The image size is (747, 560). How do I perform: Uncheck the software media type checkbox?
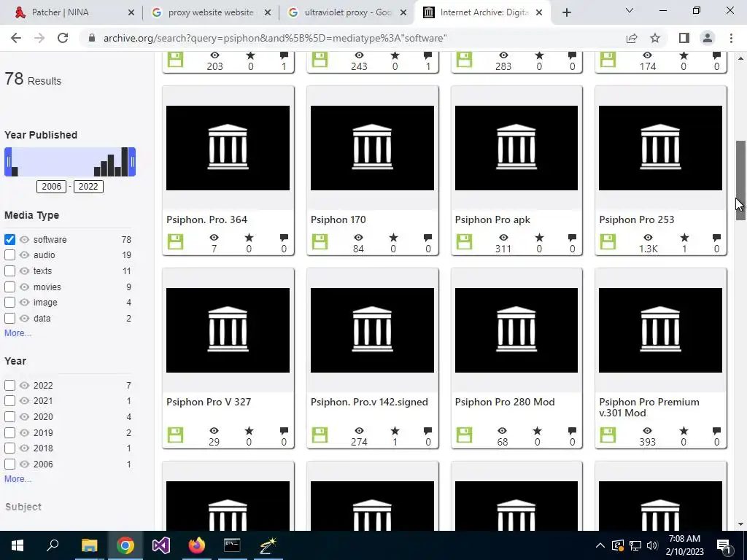click(9, 239)
